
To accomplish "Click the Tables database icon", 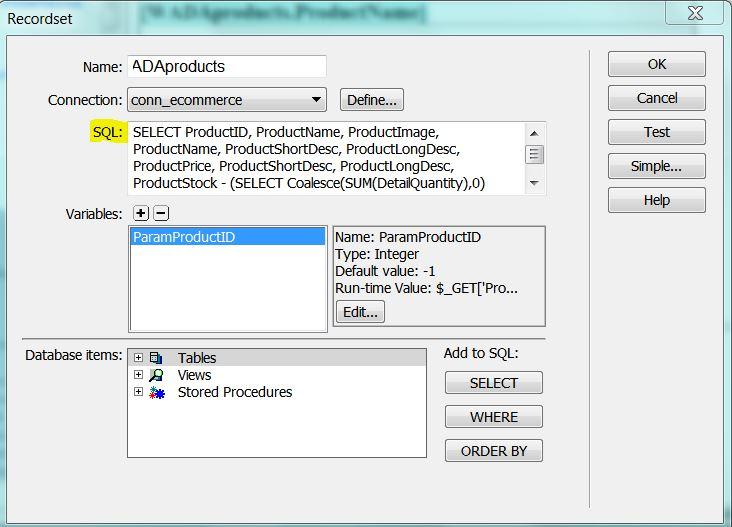I will click(156, 358).
